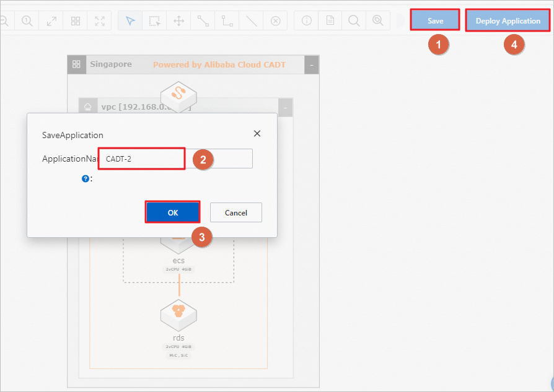Viewport: 554px width, 392px height.
Task: Select the dashed-rectangle area selection tool
Action: pyautogui.click(x=154, y=21)
